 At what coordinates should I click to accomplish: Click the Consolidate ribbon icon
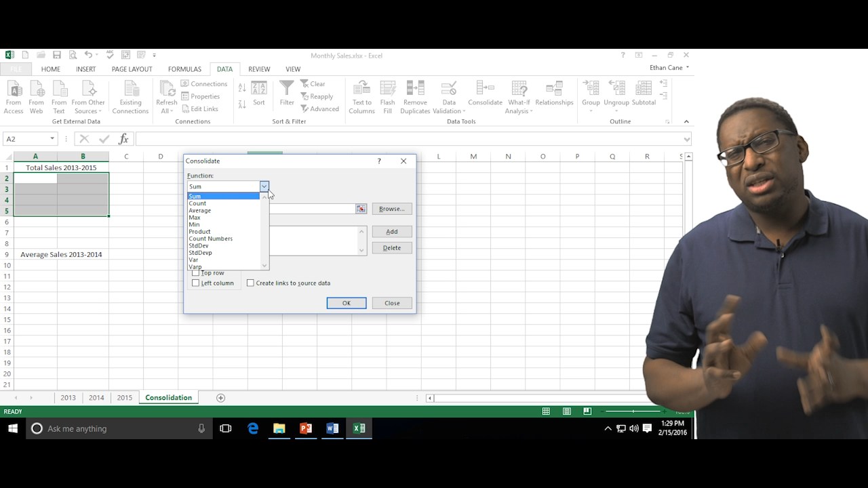(485, 94)
